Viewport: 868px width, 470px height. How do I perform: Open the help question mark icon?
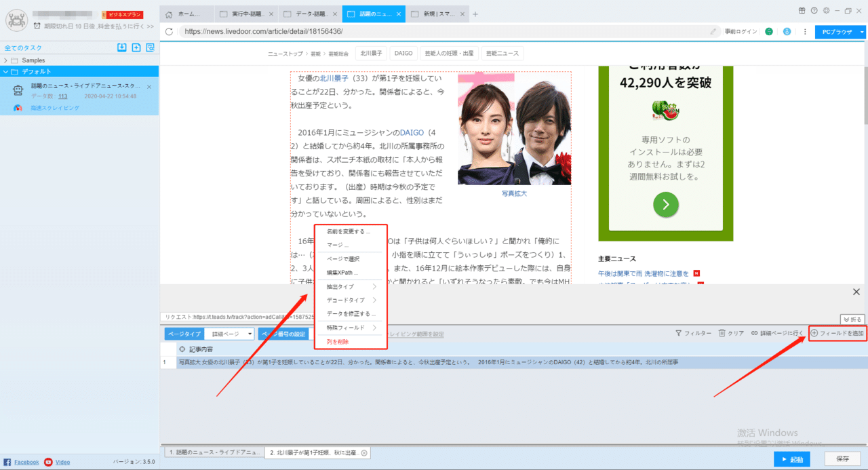click(813, 10)
